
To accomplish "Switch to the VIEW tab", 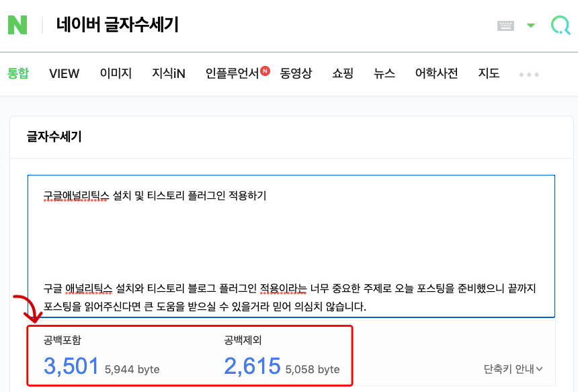I will (64, 73).
